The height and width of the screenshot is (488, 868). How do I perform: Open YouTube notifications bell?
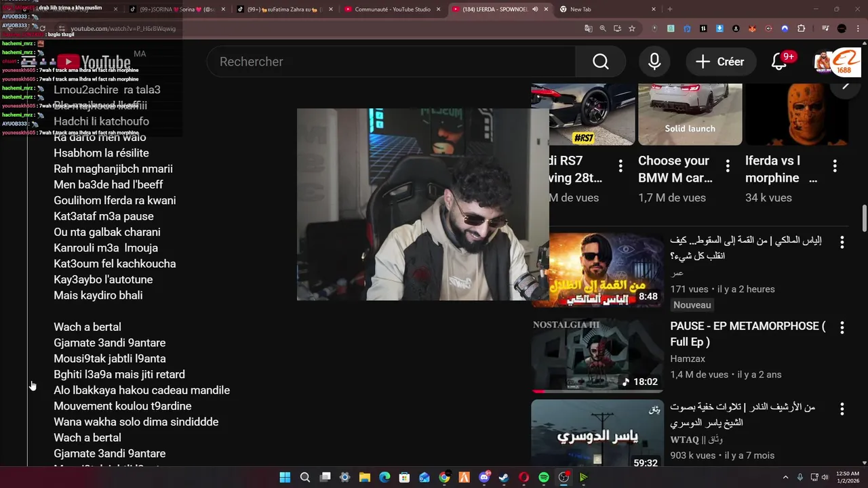(x=779, y=62)
